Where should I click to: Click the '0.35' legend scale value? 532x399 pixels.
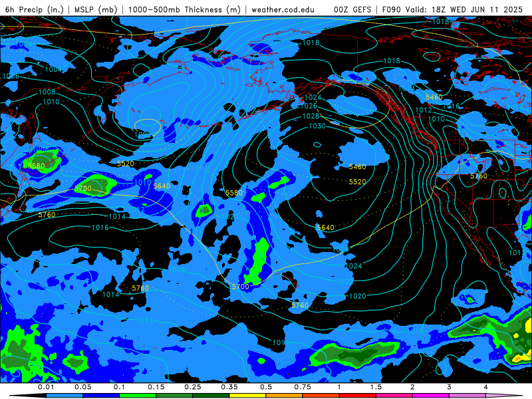(229, 387)
